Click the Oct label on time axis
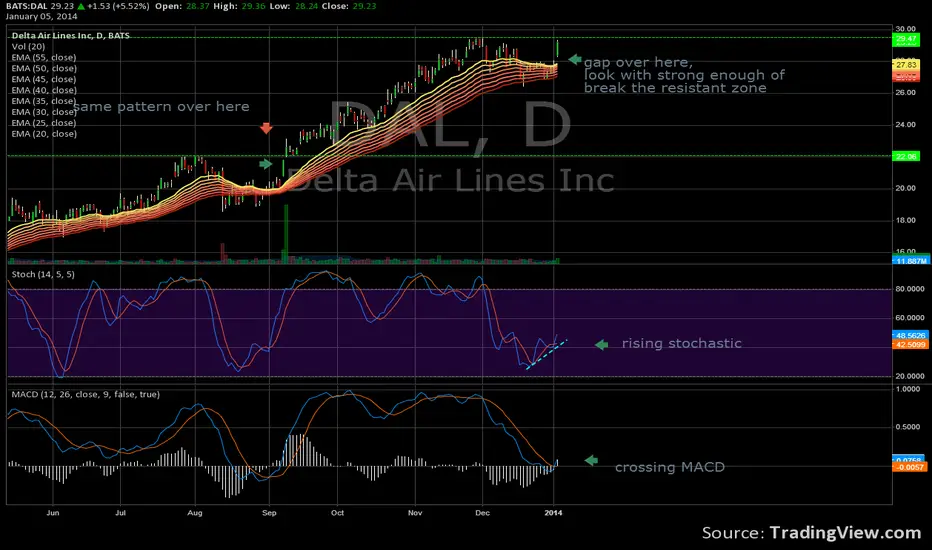The image size is (932, 550). pos(338,513)
